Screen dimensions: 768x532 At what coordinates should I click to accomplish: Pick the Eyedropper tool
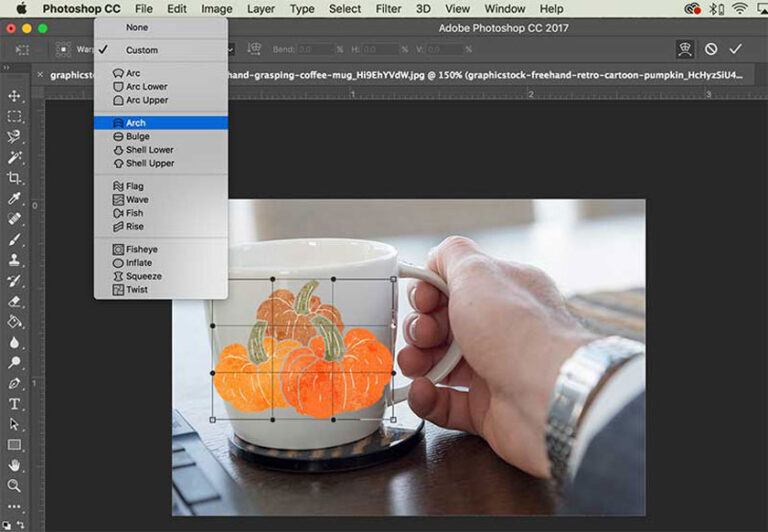(15, 199)
